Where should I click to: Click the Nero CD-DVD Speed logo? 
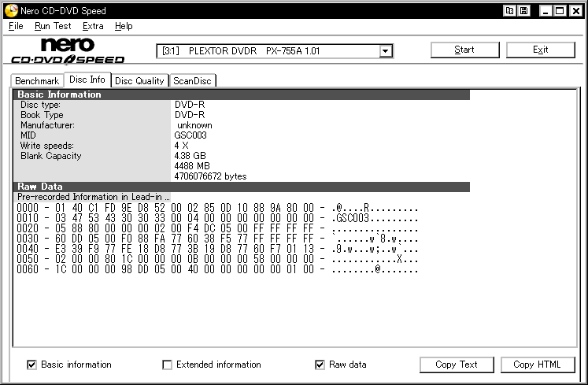[68, 50]
